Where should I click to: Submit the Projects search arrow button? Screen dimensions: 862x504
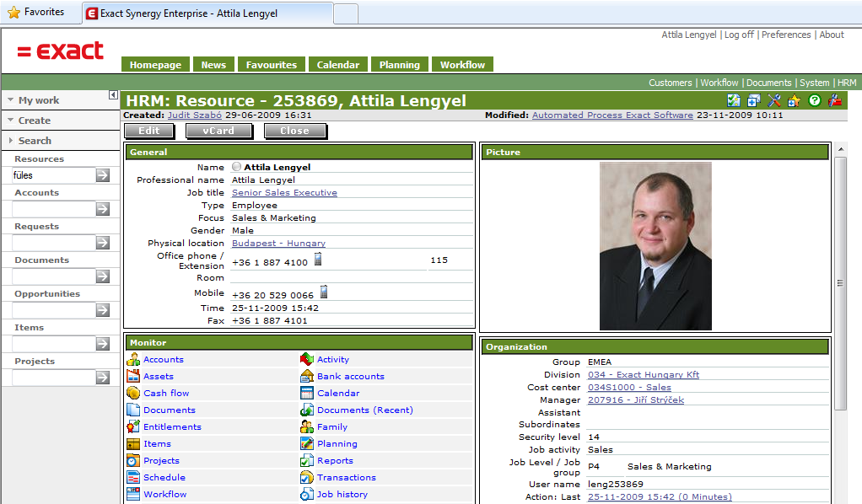coord(103,378)
